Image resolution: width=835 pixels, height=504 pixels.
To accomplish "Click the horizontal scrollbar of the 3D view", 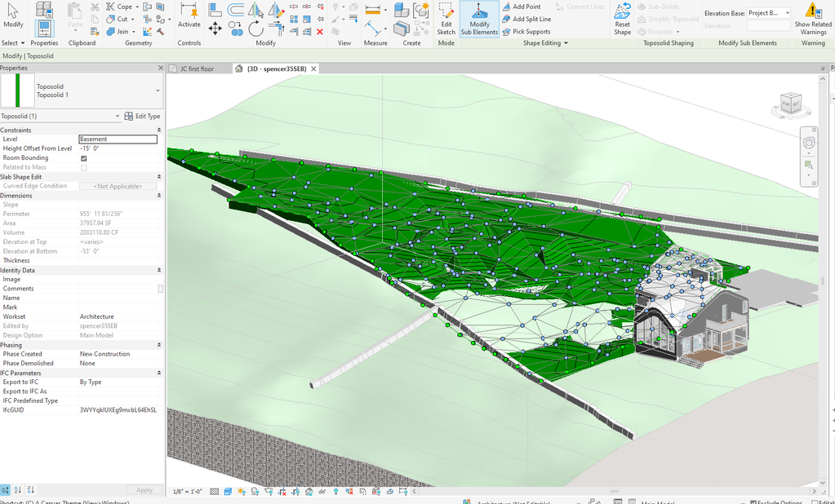I will (615, 491).
